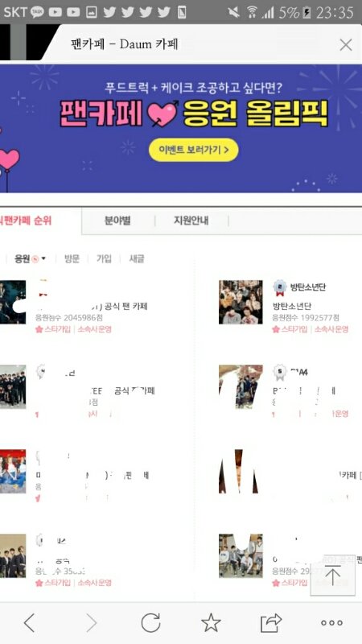Switch to the 지원안내 tab

(191, 221)
